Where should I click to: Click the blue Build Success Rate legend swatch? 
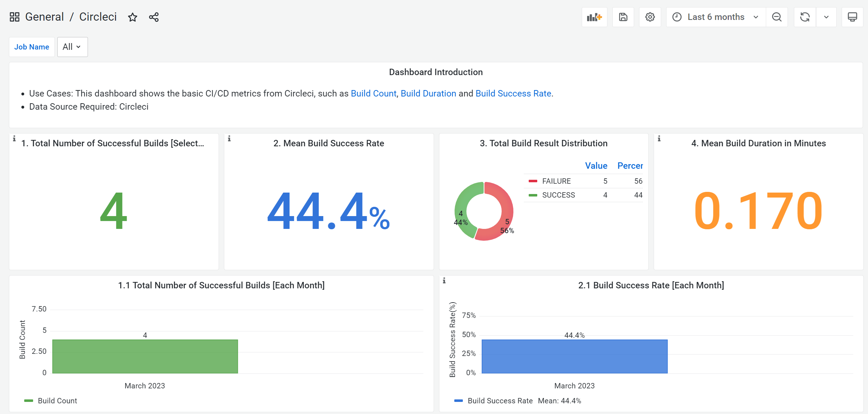(x=459, y=401)
